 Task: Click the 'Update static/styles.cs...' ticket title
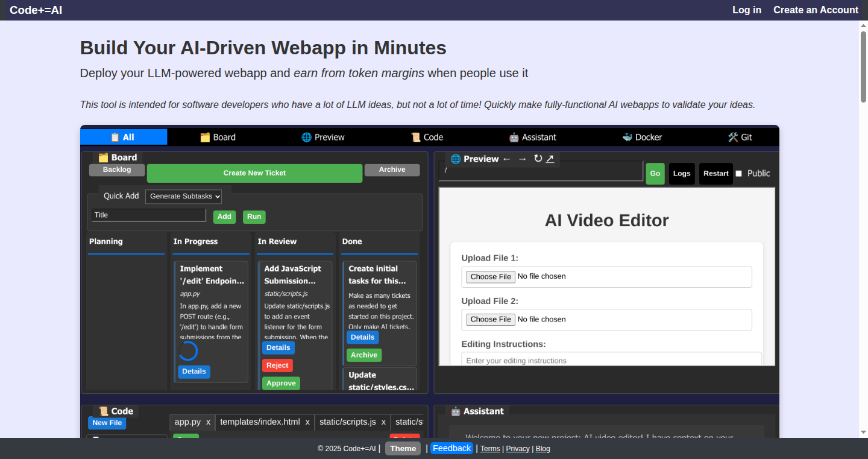(x=381, y=381)
